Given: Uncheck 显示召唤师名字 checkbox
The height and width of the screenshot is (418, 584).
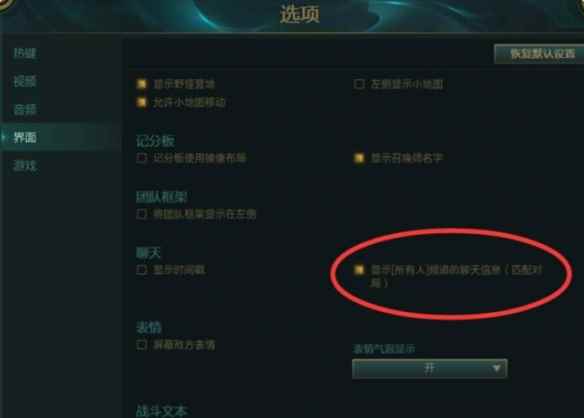Looking at the screenshot, I should pos(358,158).
